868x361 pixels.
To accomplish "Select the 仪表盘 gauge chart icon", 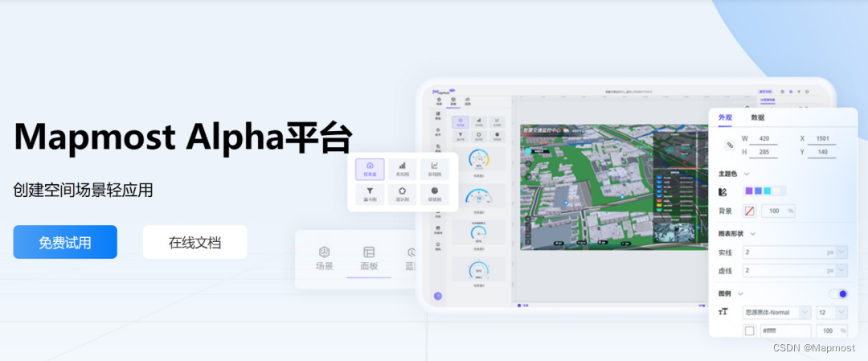I will tap(370, 170).
